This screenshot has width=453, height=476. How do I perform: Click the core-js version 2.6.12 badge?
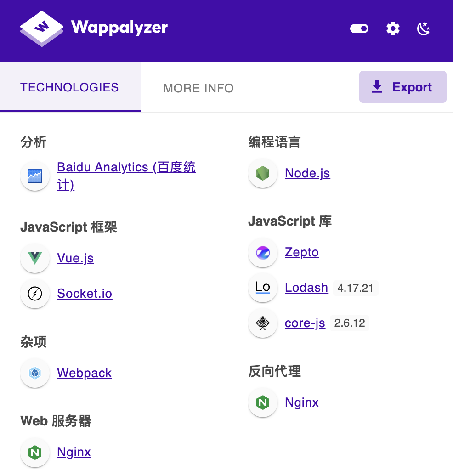click(350, 323)
